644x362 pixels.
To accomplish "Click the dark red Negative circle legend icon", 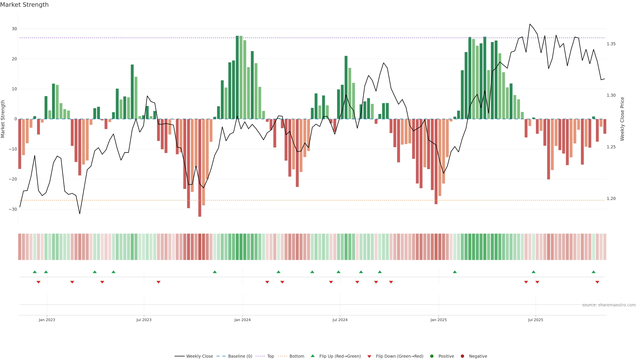I will click(462, 356).
